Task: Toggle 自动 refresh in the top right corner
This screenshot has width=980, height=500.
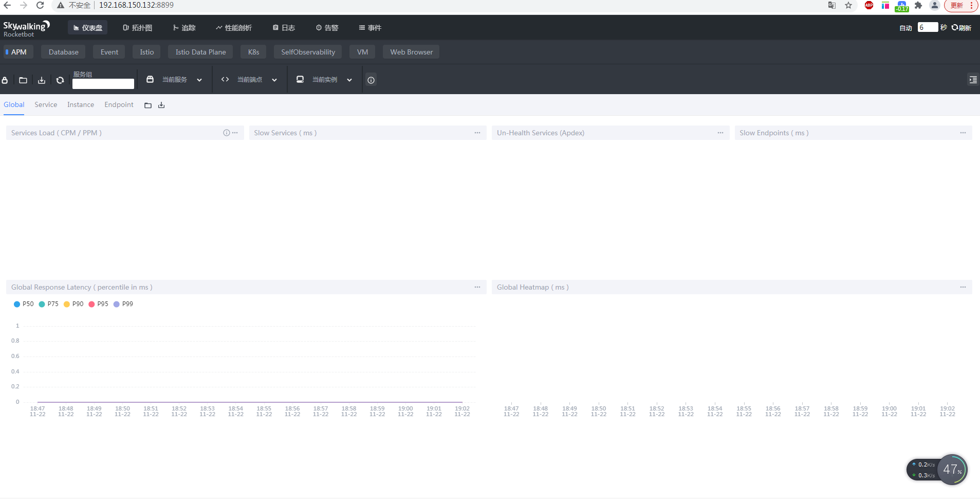Action: point(905,28)
